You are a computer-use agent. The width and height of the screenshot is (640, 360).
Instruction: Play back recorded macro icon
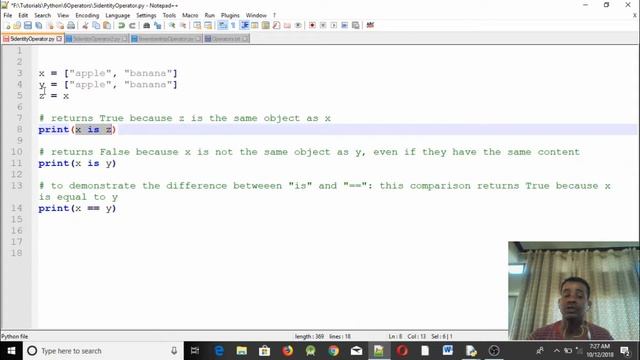[x=334, y=26]
